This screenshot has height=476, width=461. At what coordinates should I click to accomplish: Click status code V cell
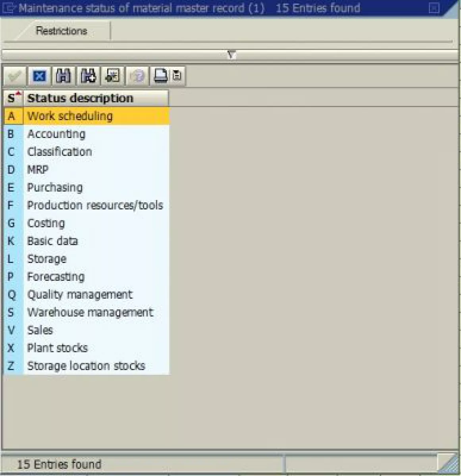(x=14, y=330)
